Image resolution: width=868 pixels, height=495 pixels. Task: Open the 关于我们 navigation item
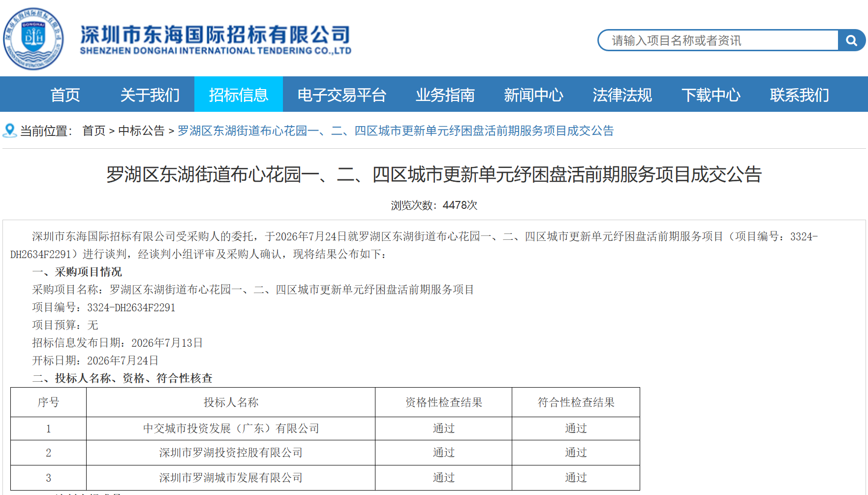150,95
